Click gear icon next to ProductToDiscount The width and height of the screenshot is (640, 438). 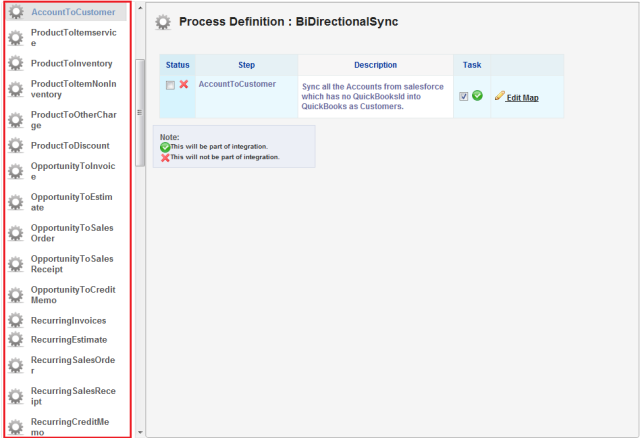pos(15,146)
